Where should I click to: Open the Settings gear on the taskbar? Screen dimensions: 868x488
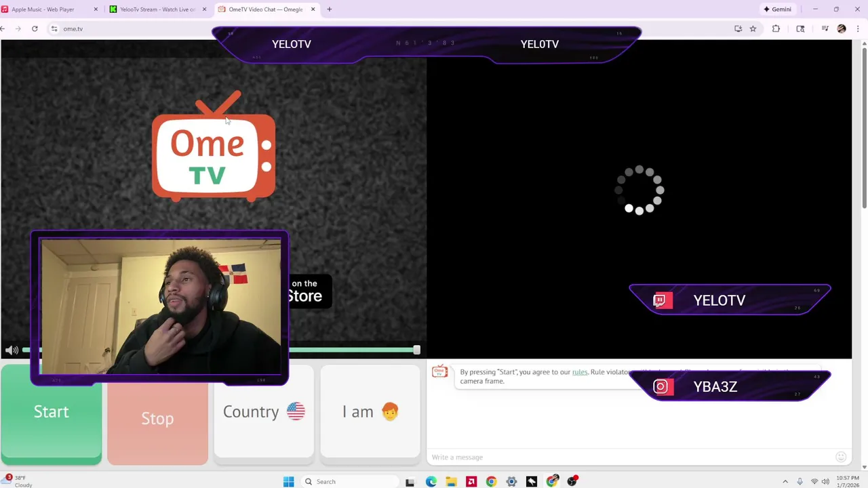[x=511, y=481]
